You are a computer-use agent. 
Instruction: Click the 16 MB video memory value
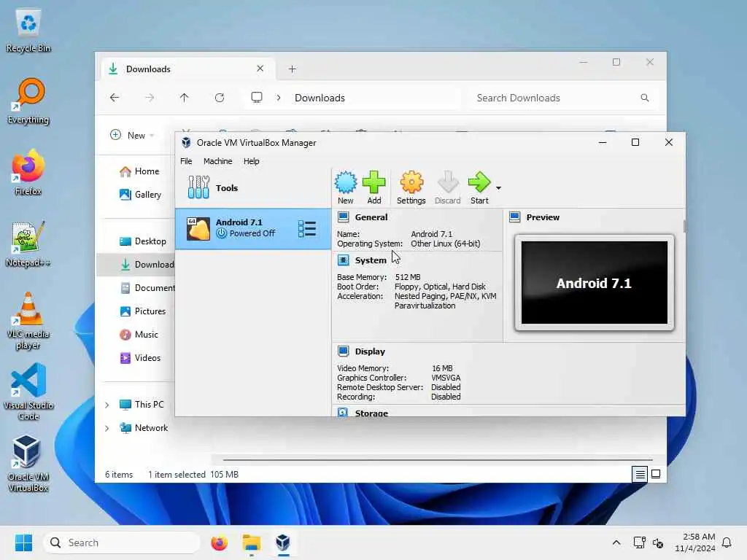442,368
